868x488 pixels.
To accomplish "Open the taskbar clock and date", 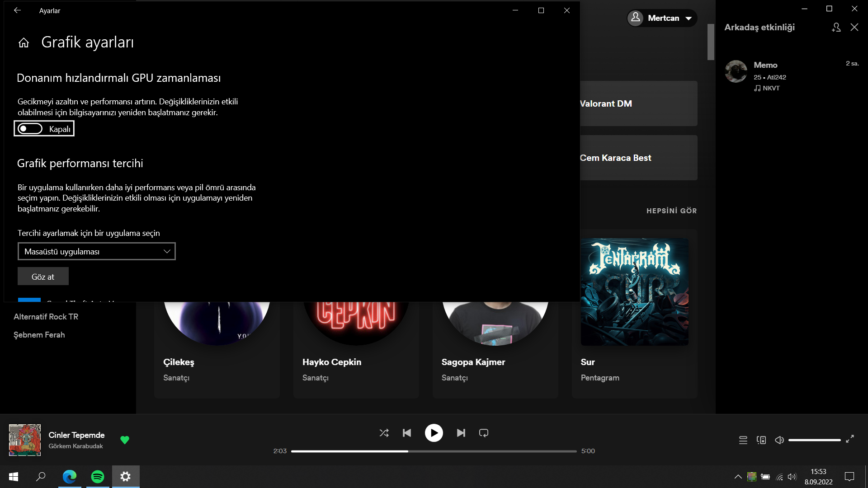I will pos(818,477).
